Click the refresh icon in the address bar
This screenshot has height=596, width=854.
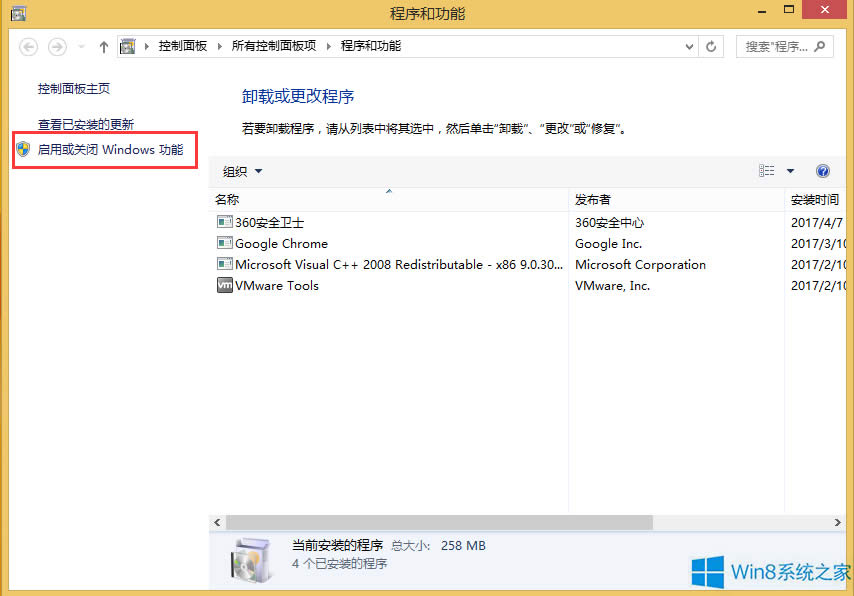pyautogui.click(x=710, y=46)
